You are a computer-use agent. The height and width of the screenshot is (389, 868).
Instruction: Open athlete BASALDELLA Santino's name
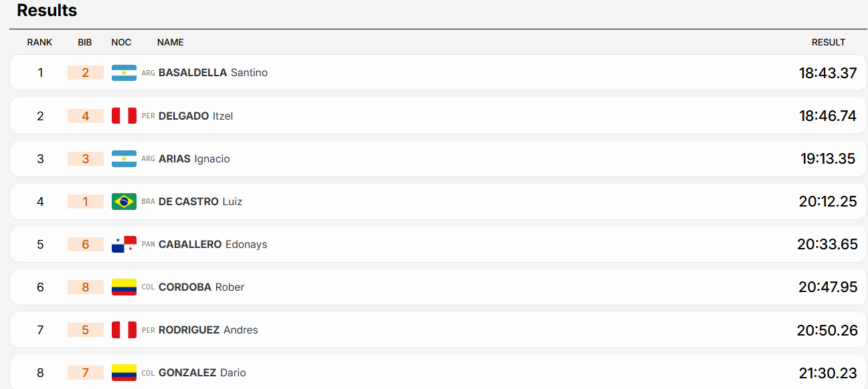click(213, 73)
